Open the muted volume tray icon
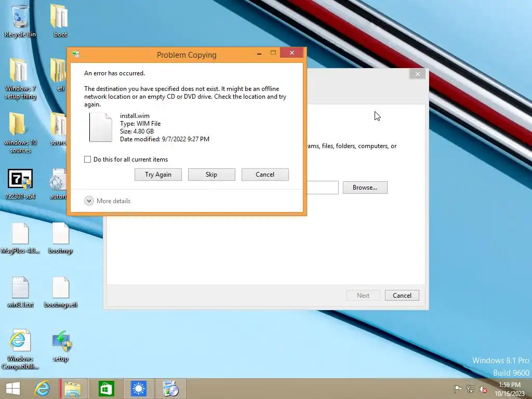The width and height of the screenshot is (532, 399). (483, 389)
